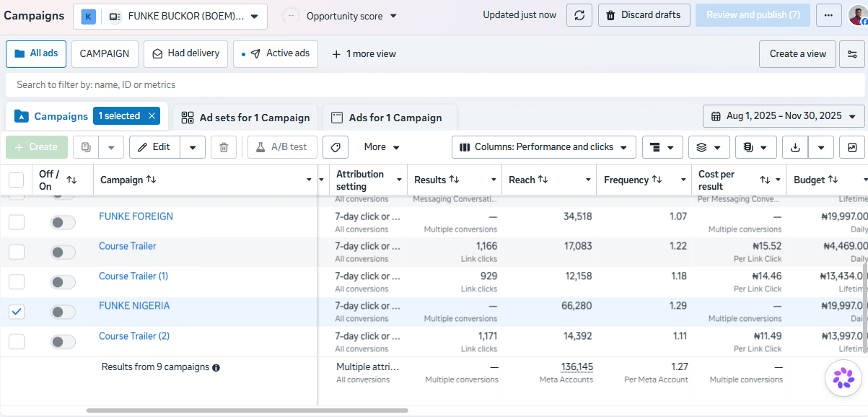Click the Search to filter input field
Screen dimensions: 868x417
(x=434, y=85)
